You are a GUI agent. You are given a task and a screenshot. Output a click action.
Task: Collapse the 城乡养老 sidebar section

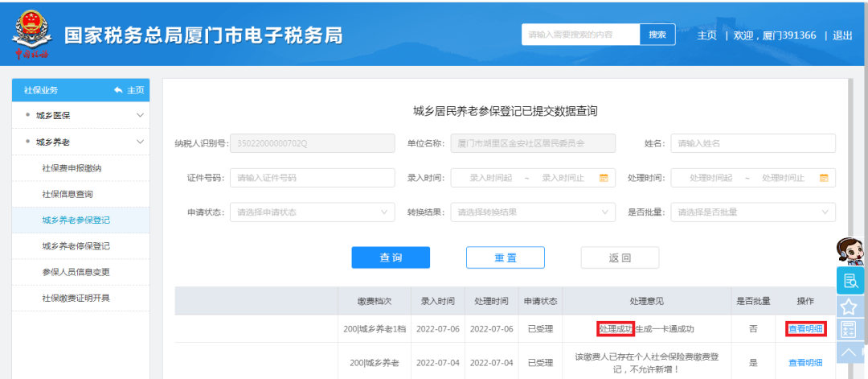[140, 142]
